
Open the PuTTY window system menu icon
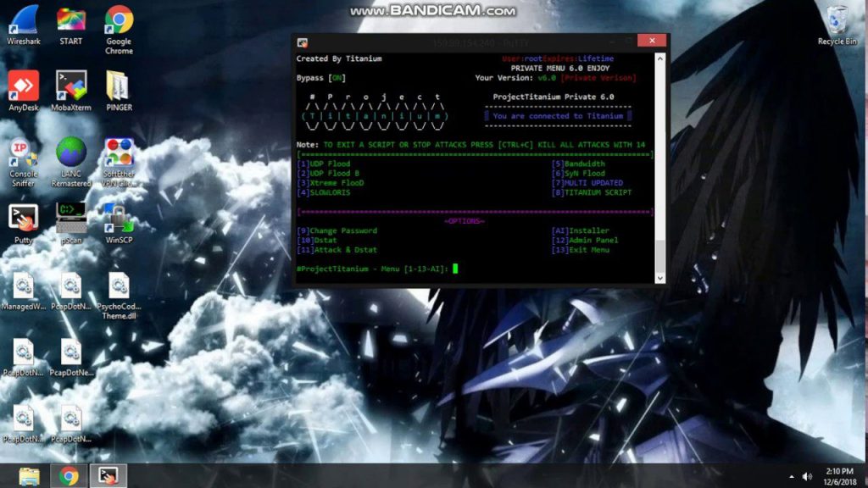point(302,42)
